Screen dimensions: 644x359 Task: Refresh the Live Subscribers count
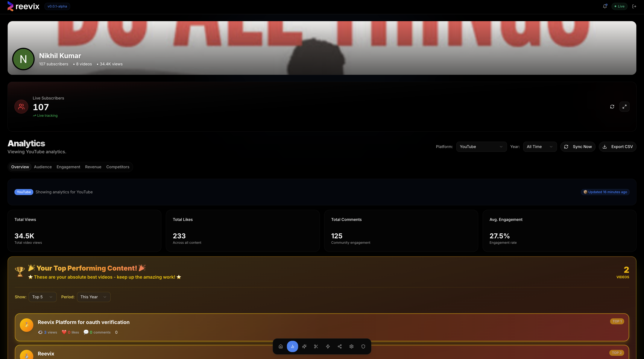point(612,107)
